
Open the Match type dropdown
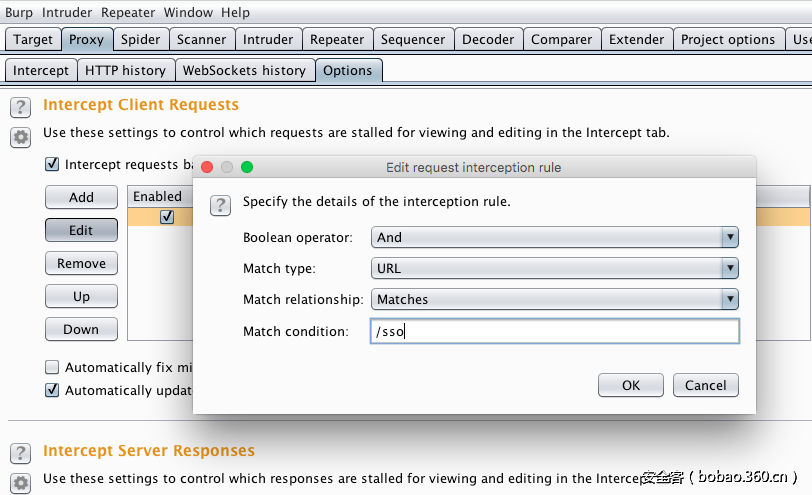click(x=554, y=268)
